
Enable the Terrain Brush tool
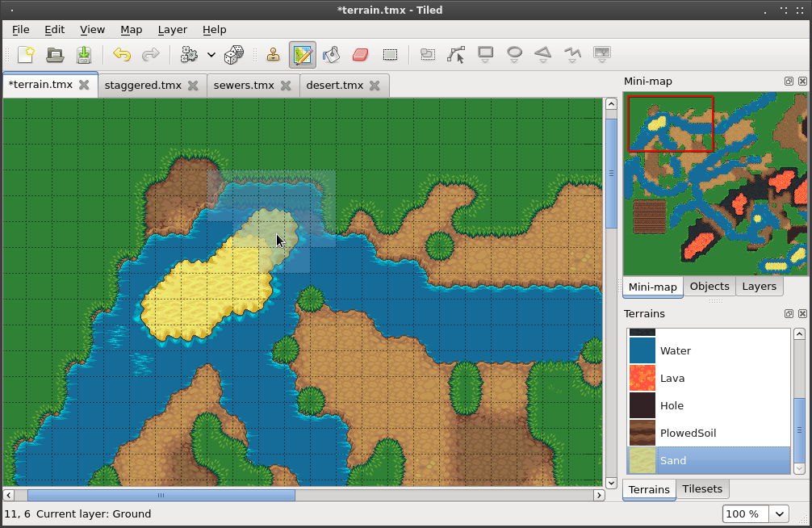(303, 55)
